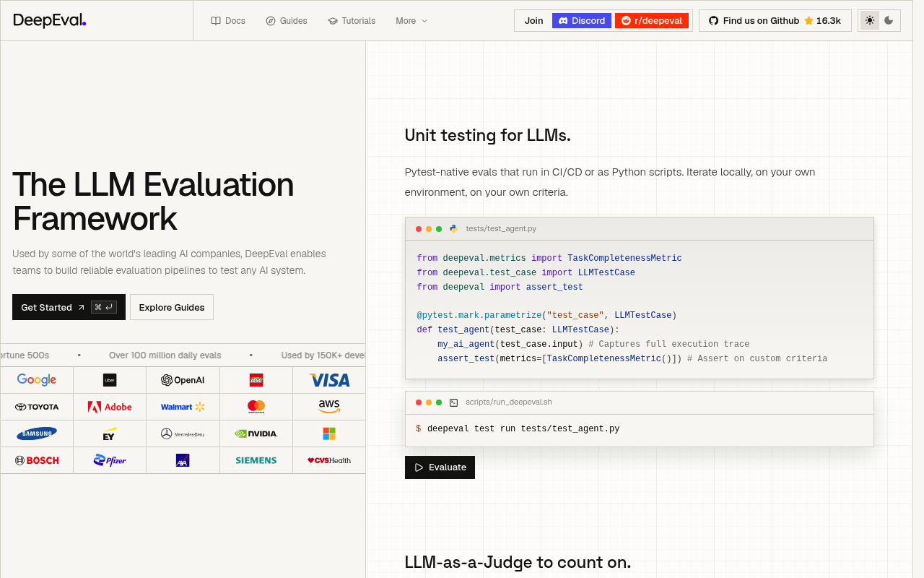Image resolution: width=924 pixels, height=578 pixels.
Task: Click the Evaluate button
Action: (440, 467)
